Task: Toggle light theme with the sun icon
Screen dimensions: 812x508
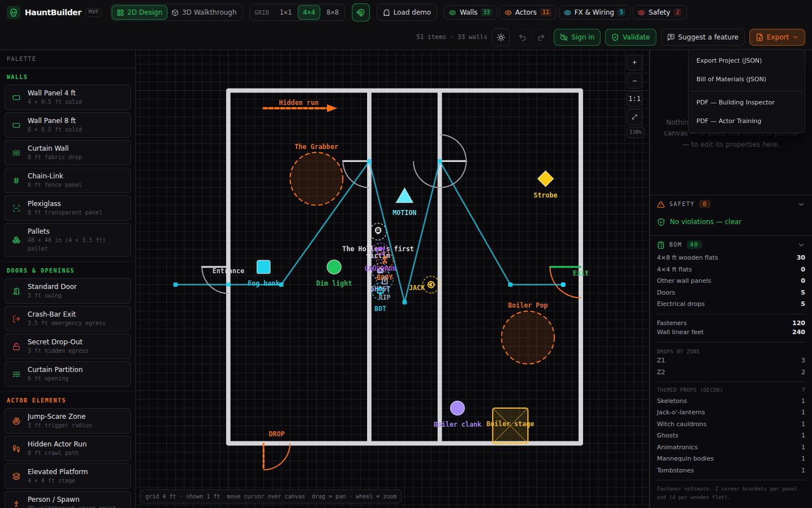Action: pyautogui.click(x=501, y=37)
